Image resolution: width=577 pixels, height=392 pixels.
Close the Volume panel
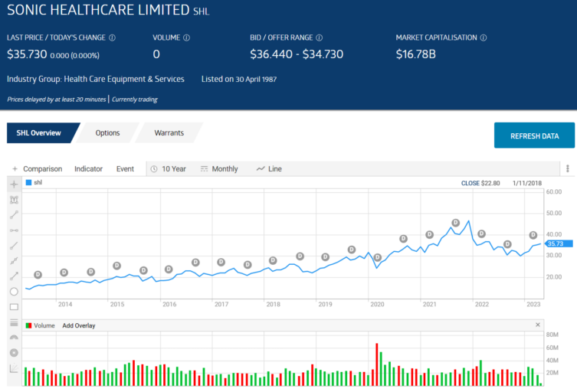[538, 325]
